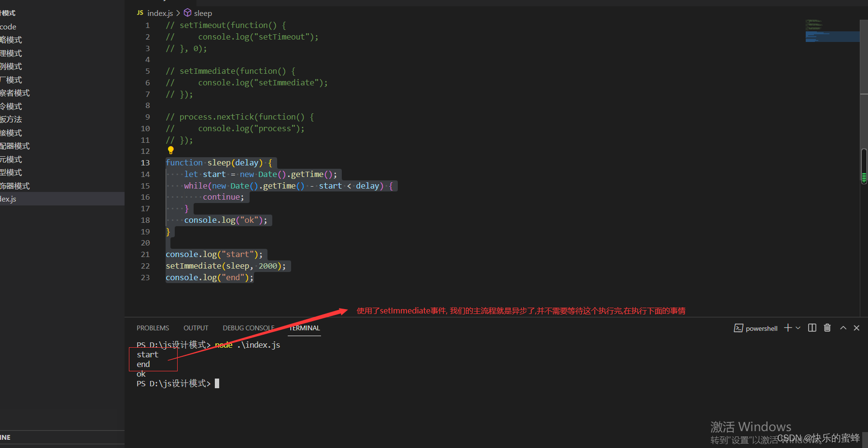Click the lightbulb code action icon
868x448 pixels.
click(170, 150)
